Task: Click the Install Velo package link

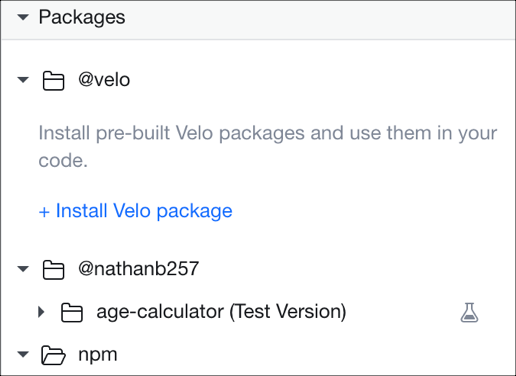Action: pos(136,211)
